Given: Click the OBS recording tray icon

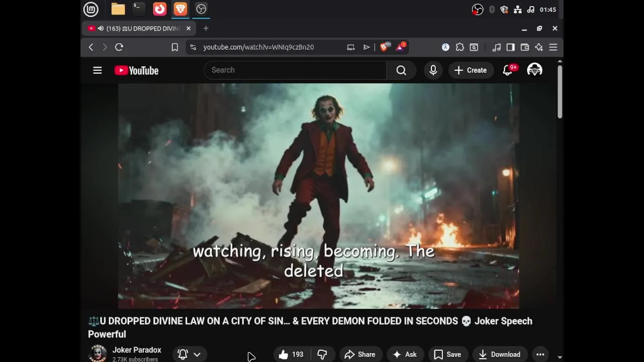Looking at the screenshot, I should click(x=477, y=10).
